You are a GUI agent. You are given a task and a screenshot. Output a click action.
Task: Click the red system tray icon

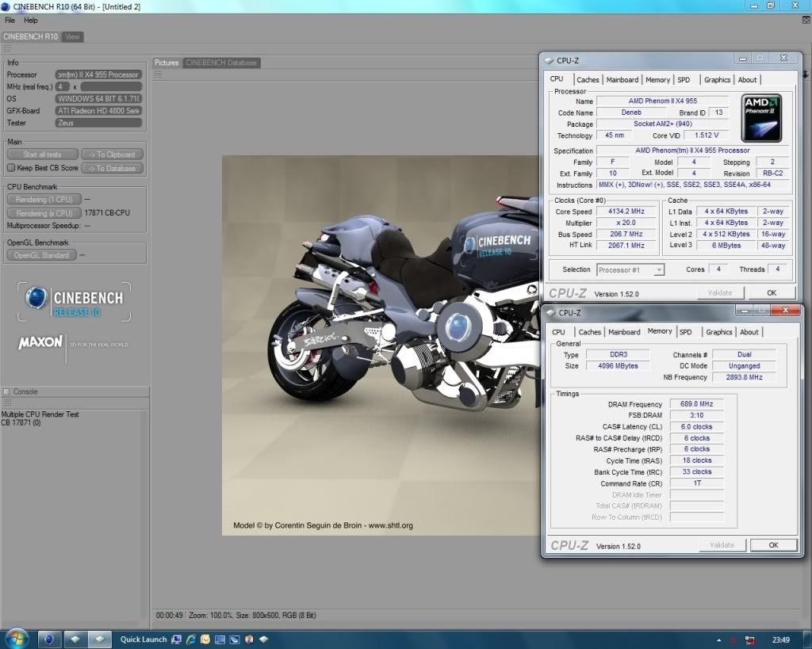click(733, 640)
